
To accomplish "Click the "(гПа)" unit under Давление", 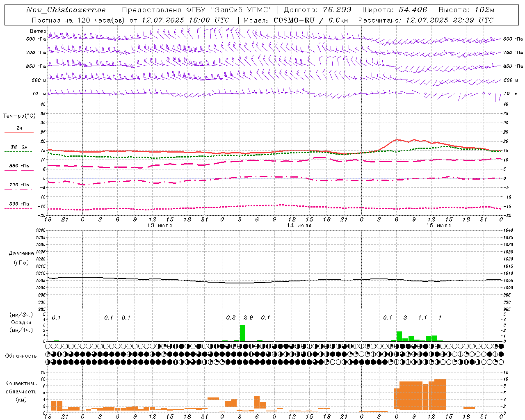I will pos(21,262).
